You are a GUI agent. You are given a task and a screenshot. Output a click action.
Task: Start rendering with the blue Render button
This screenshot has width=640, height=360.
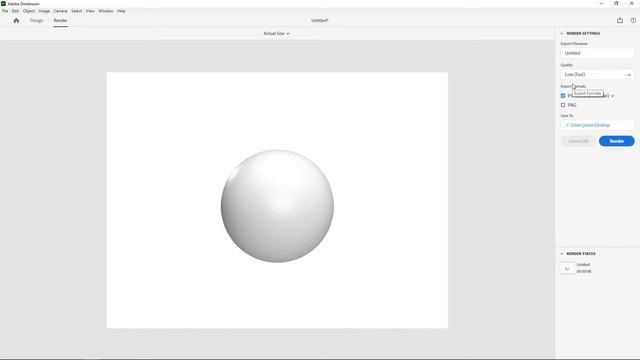coord(616,141)
